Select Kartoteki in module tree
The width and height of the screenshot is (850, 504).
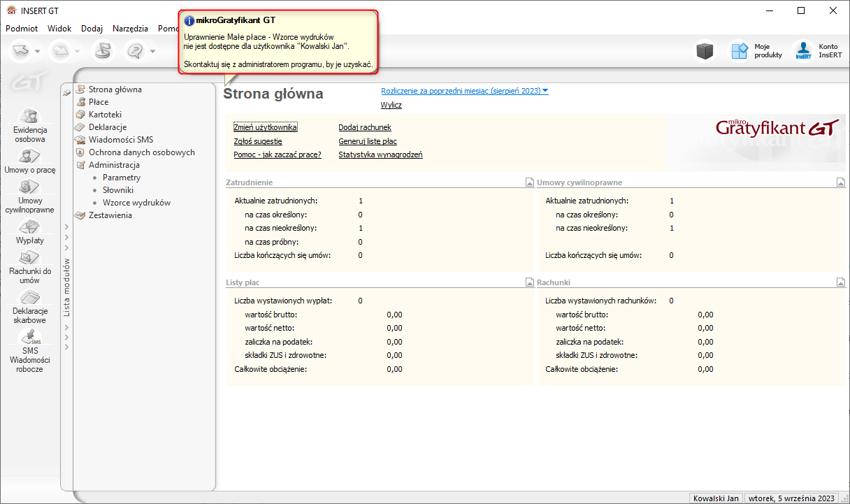click(106, 115)
